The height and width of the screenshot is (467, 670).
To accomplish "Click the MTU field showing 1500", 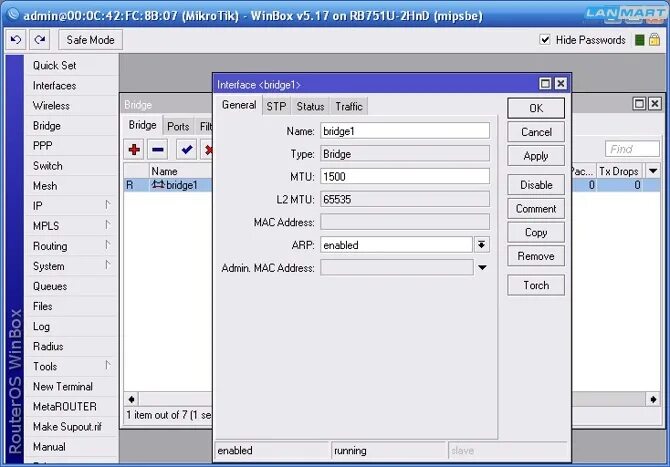I will coord(405,176).
